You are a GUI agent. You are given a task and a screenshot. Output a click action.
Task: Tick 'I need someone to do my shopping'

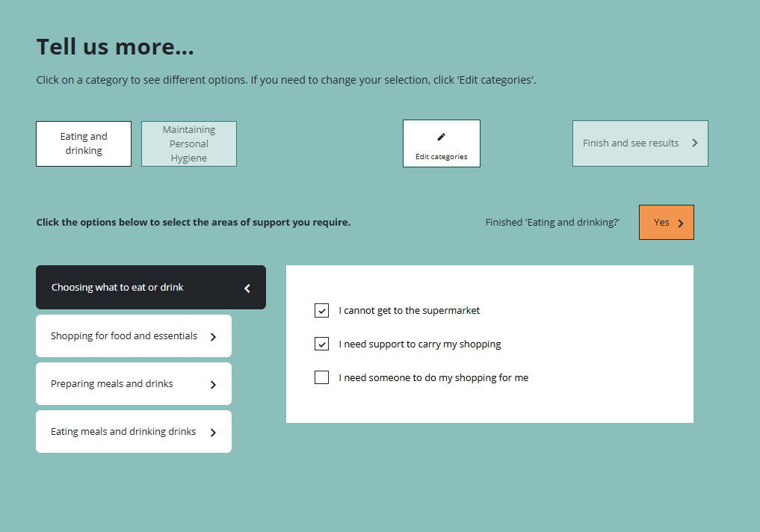coord(322,378)
